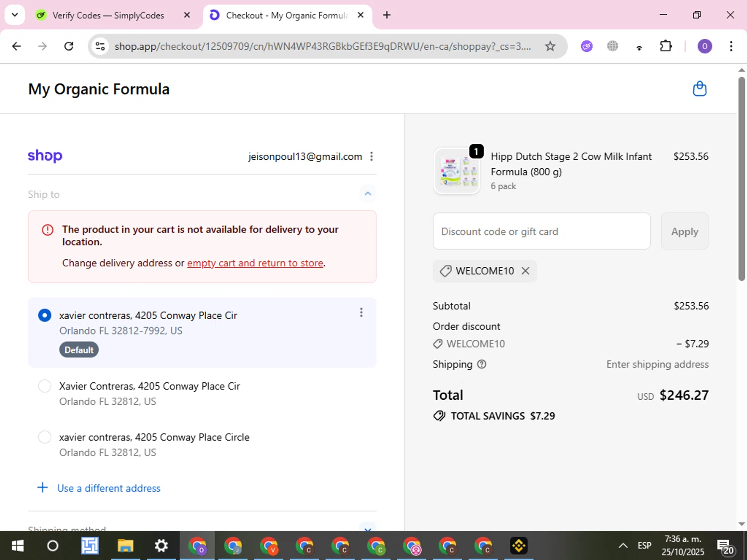Click the Default address badge
747x560 pixels.
pos(79,350)
